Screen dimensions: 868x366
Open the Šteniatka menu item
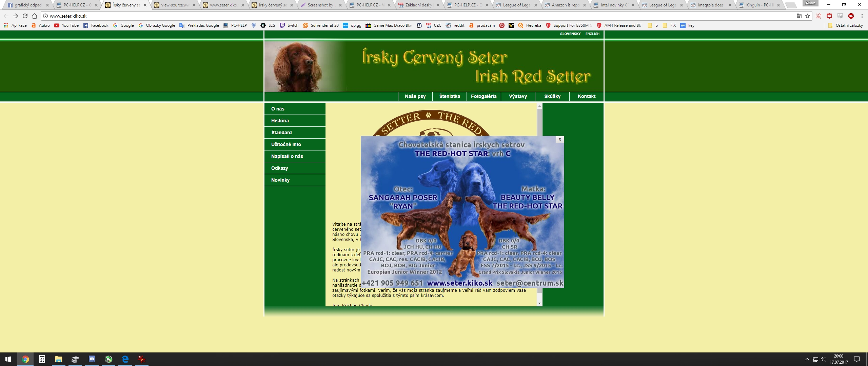pyautogui.click(x=450, y=96)
